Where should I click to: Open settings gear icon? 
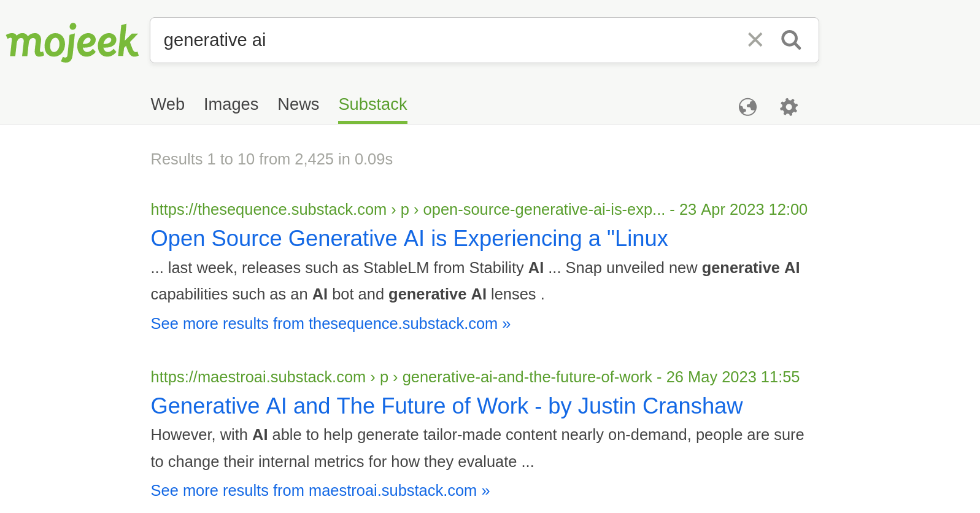point(789,107)
